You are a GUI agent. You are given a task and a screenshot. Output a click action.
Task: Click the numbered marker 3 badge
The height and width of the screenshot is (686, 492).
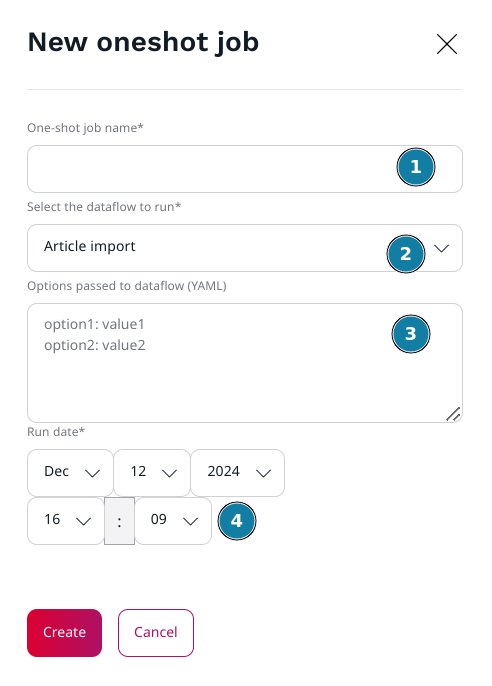coord(410,334)
